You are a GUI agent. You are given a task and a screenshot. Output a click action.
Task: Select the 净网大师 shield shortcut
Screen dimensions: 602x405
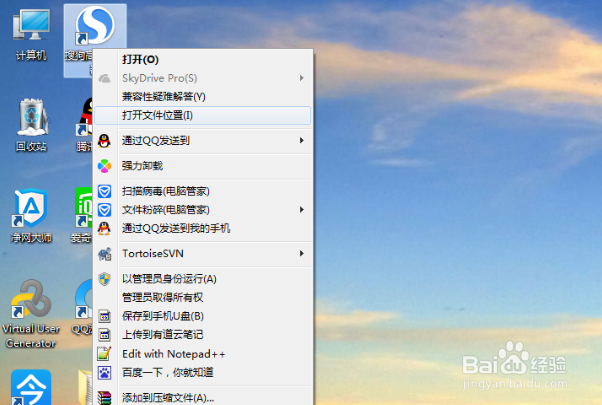(x=31, y=216)
